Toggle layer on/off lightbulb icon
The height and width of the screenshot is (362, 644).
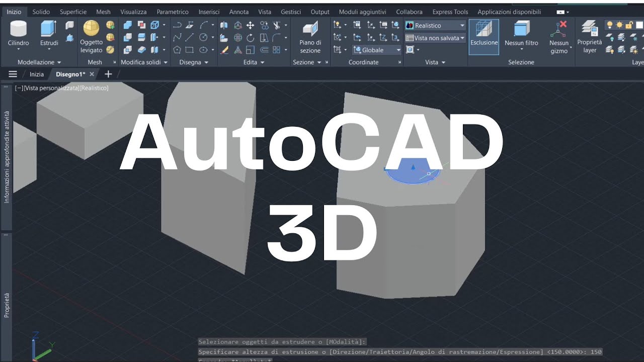[609, 25]
